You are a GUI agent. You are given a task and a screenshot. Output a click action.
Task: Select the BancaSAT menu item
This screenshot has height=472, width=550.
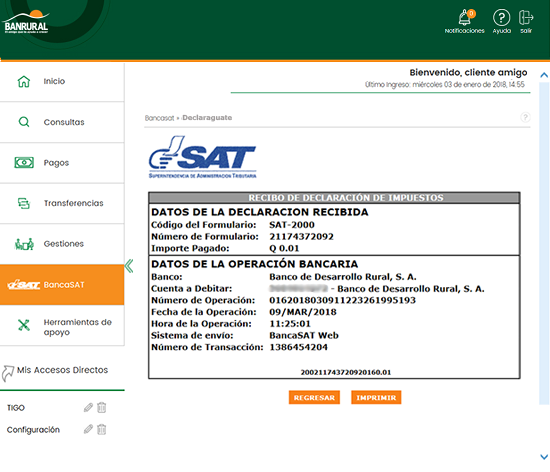(x=62, y=285)
